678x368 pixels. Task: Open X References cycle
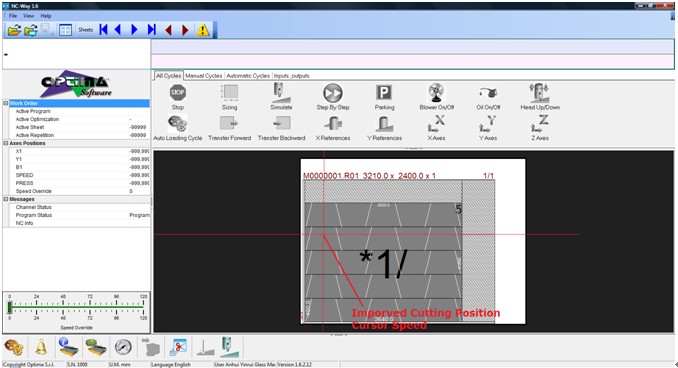click(x=333, y=124)
